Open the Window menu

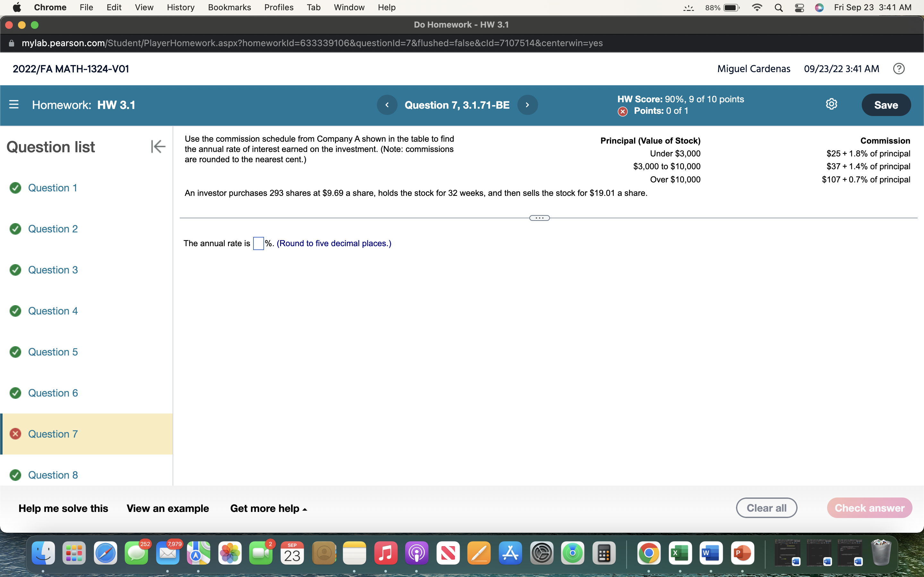349,7
